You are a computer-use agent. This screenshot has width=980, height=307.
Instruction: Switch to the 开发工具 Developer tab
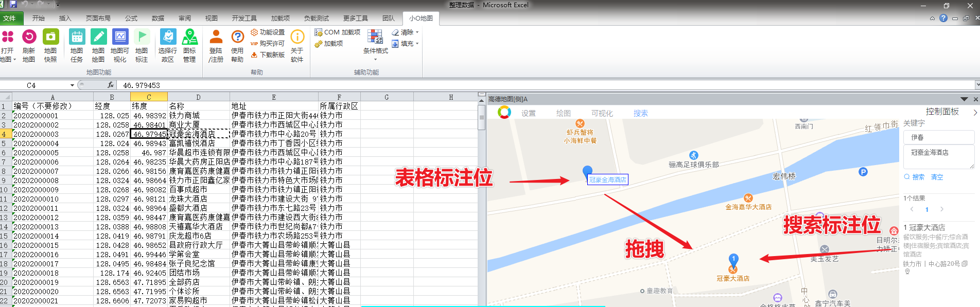coord(244,18)
